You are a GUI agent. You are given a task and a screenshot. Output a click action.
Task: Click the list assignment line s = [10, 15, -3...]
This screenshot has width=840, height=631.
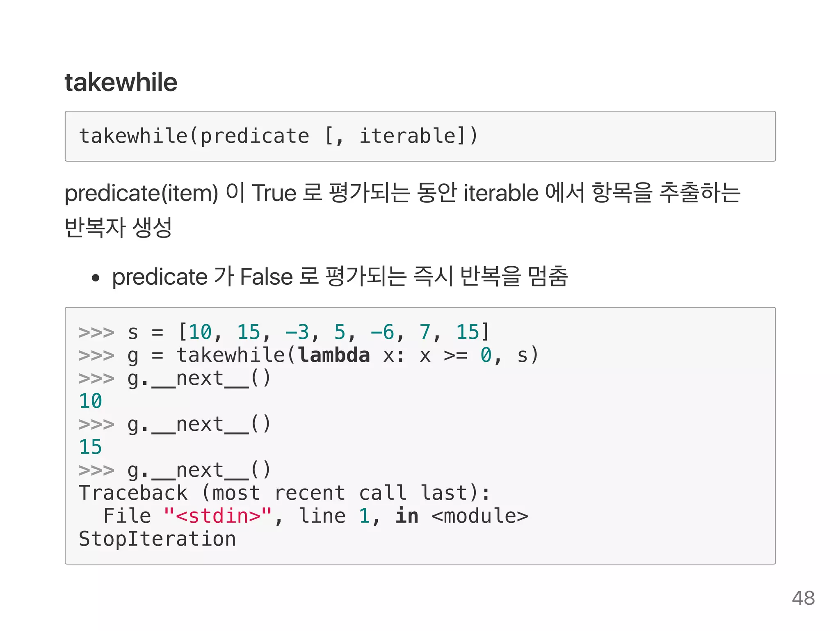[284, 332]
